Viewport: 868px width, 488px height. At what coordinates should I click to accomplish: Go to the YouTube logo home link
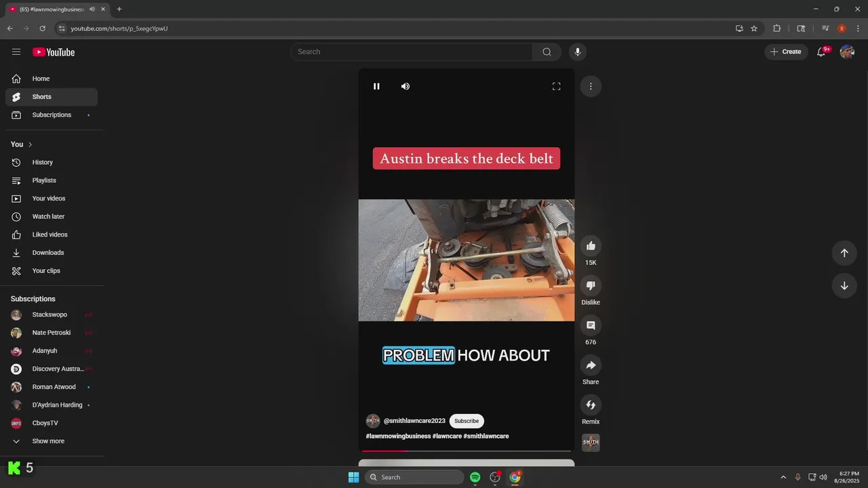click(x=54, y=52)
